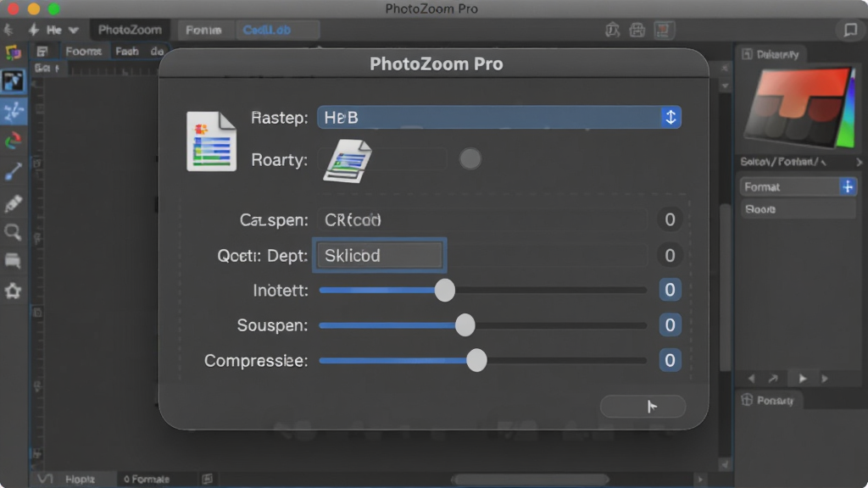Switch to the PhotoZoom tab
This screenshot has height=488, width=868.
(130, 30)
